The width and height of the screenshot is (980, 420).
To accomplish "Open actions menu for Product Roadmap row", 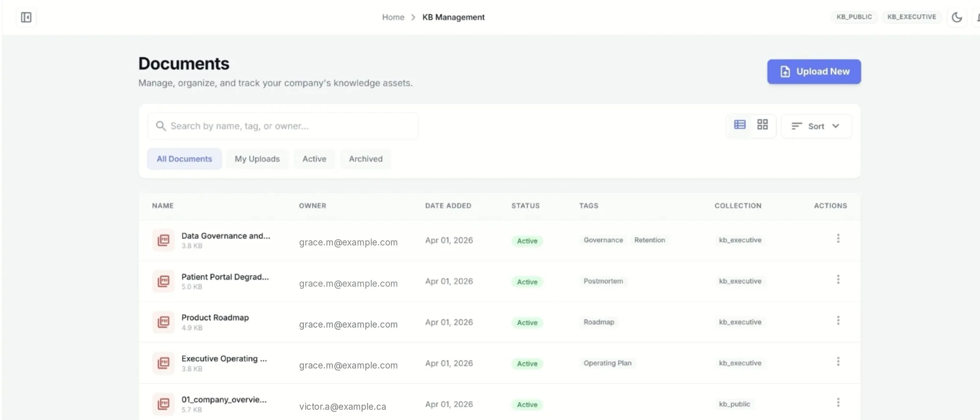I will pyautogui.click(x=838, y=321).
